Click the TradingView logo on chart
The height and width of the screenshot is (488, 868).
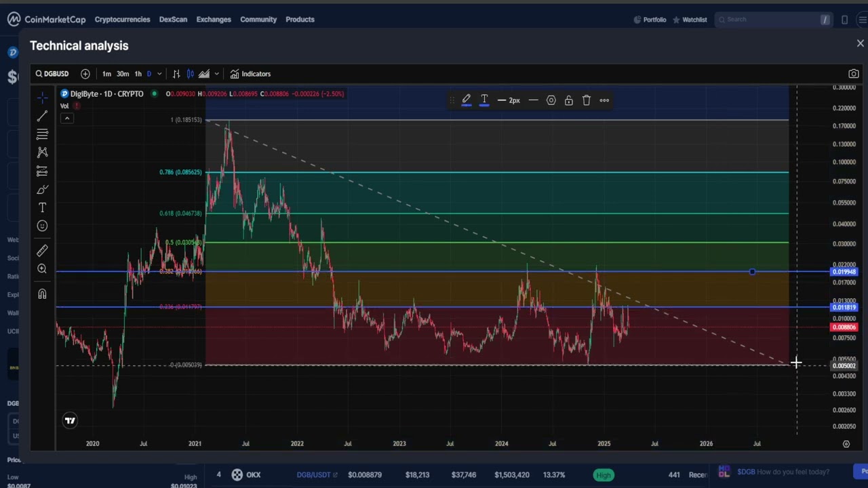click(70, 421)
